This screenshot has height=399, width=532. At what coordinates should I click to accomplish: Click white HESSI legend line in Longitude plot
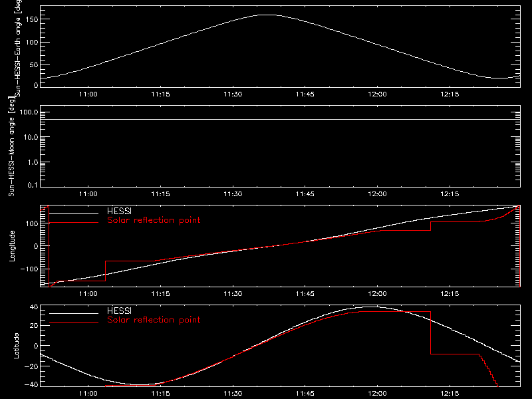[x=74, y=213]
